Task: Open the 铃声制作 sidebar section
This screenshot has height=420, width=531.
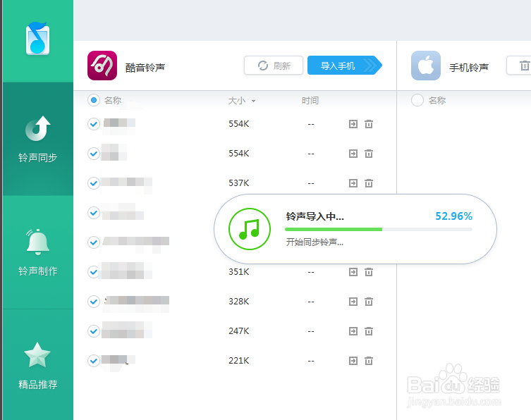Action: [x=37, y=252]
